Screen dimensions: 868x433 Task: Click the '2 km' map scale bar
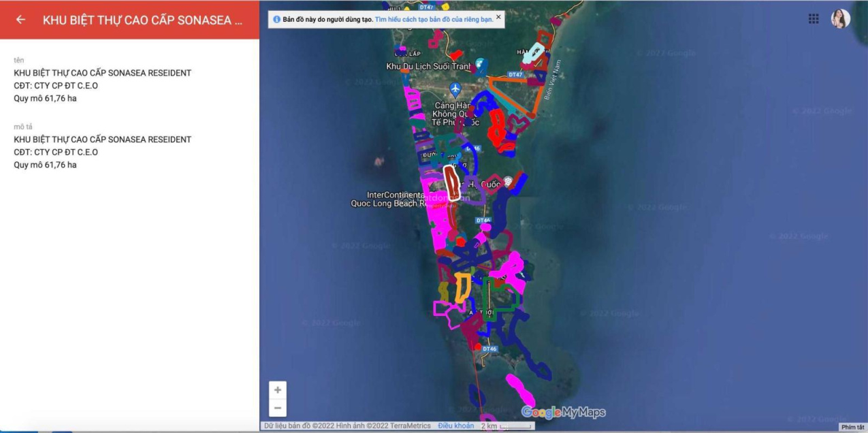click(507, 426)
